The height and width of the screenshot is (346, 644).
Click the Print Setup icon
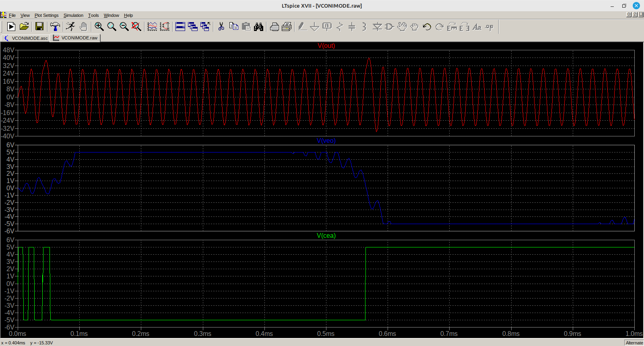pyautogui.click(x=274, y=27)
